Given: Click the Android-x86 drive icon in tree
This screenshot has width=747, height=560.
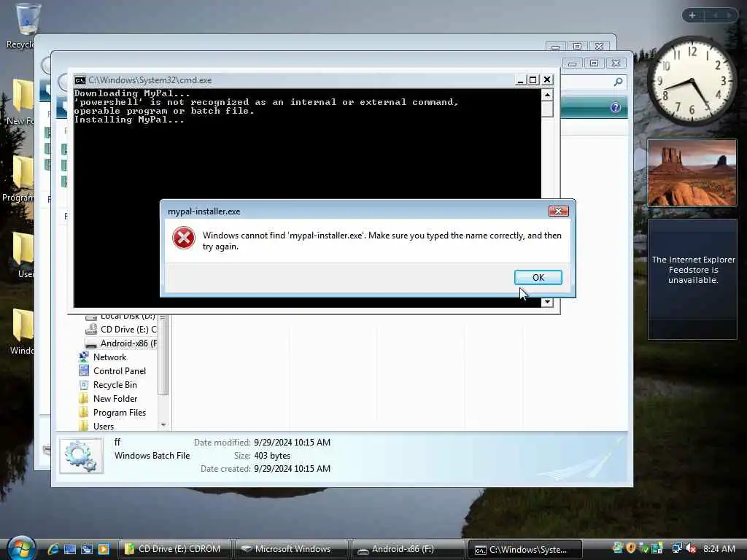Looking at the screenshot, I should [x=91, y=344].
